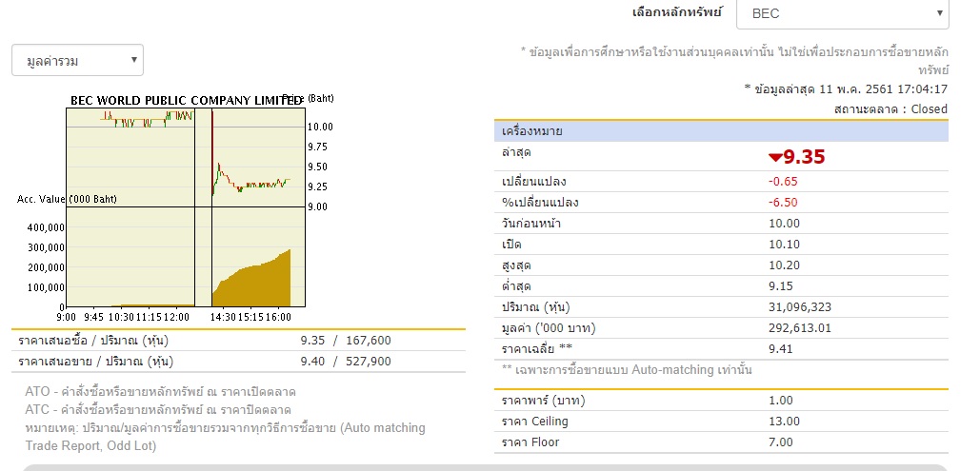Click the ราคาพาร์ (บาท) label
Screen dimensions: 980x471
(x=544, y=401)
